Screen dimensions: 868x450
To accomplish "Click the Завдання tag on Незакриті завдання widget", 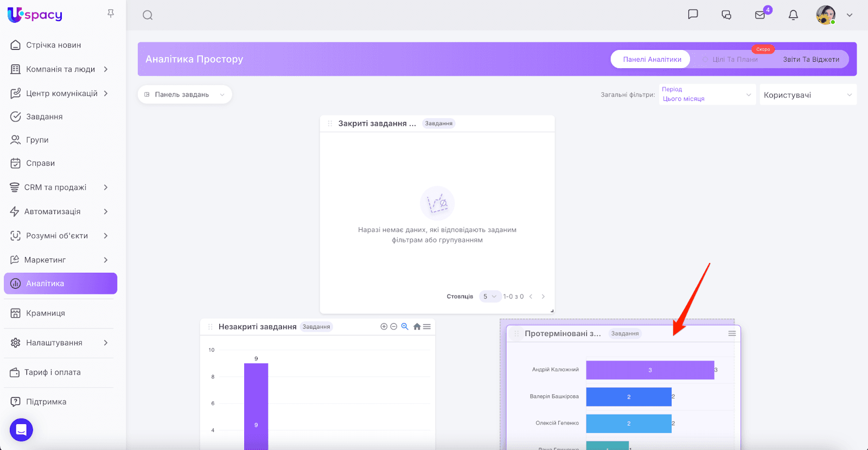I will coord(316,327).
